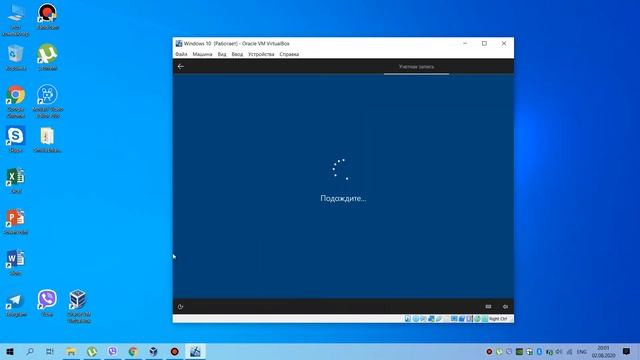Click the display settings status icon
The width and height of the screenshot is (640, 360).
click(454, 319)
